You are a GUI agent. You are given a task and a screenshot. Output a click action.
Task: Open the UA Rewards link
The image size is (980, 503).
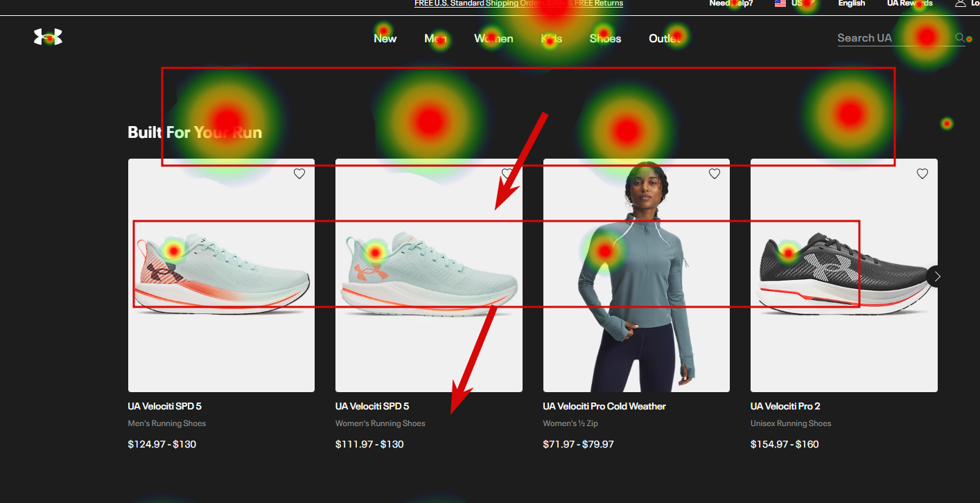910,3
